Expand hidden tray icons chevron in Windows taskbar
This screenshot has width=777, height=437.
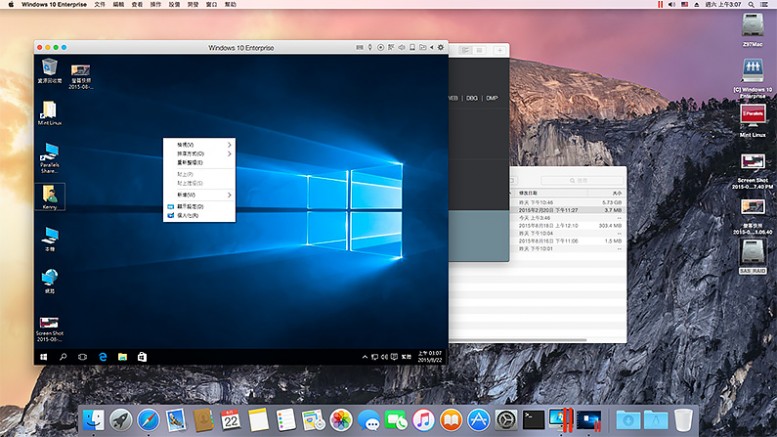(x=365, y=357)
